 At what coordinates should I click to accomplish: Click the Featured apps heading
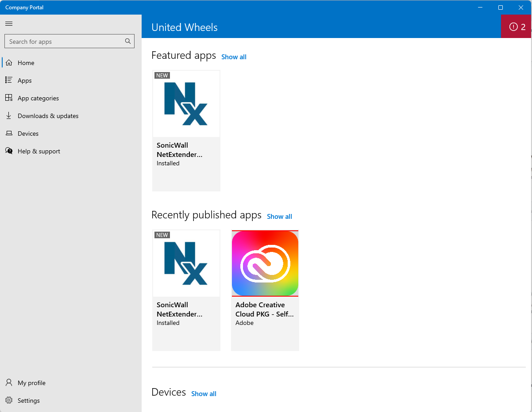[x=184, y=55]
